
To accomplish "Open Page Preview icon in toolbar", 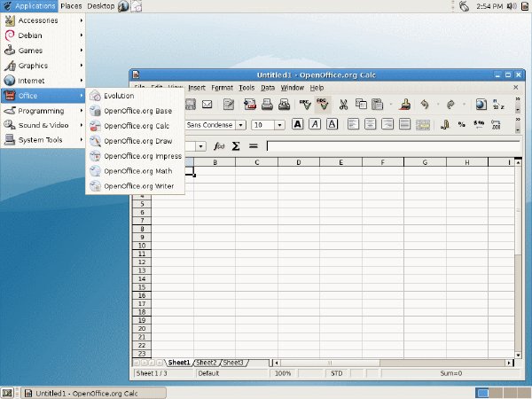I will (284, 104).
